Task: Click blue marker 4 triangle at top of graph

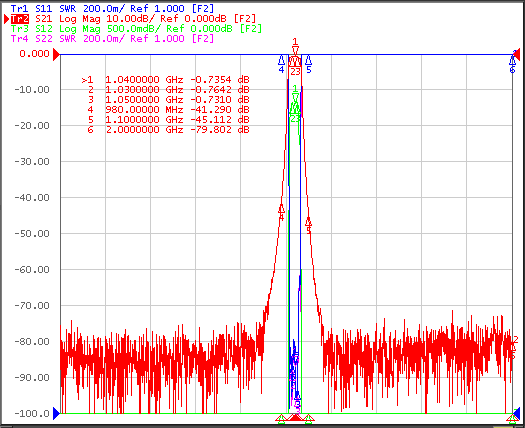Action: click(x=281, y=60)
